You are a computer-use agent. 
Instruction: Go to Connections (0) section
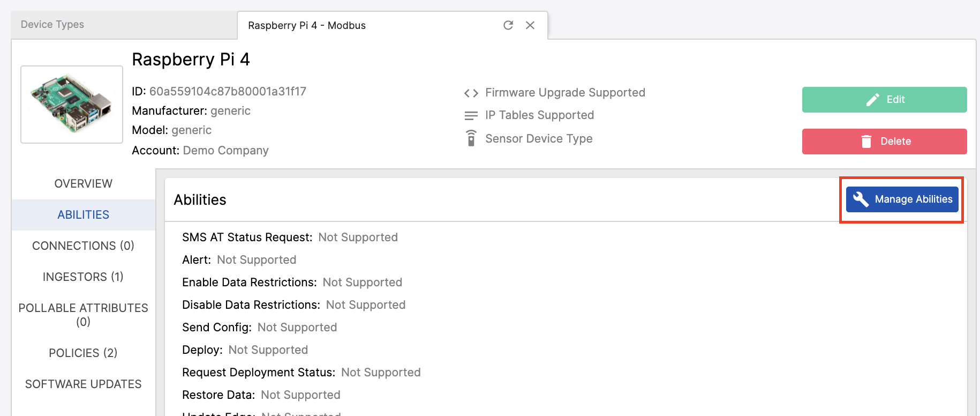pos(84,246)
